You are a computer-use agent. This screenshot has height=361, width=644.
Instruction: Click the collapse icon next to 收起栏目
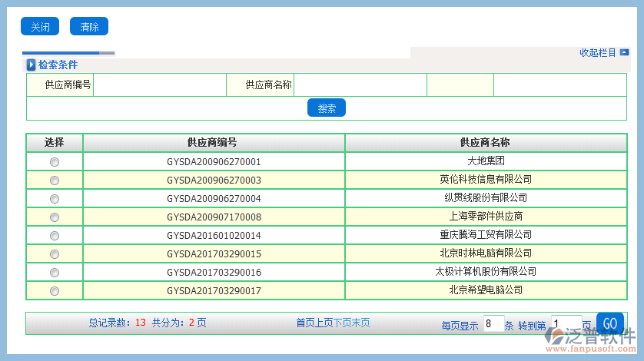point(624,53)
